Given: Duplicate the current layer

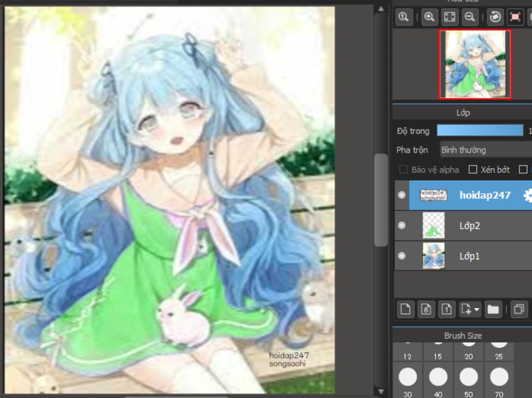Looking at the screenshot, I should [x=519, y=309].
